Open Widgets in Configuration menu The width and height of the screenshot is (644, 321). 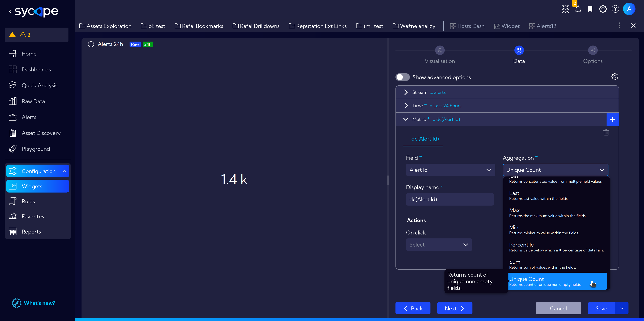38,186
